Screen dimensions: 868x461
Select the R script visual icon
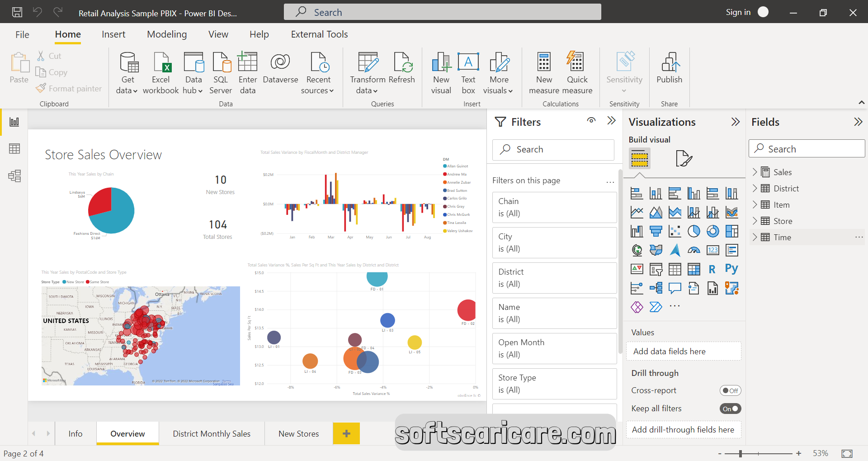(712, 269)
